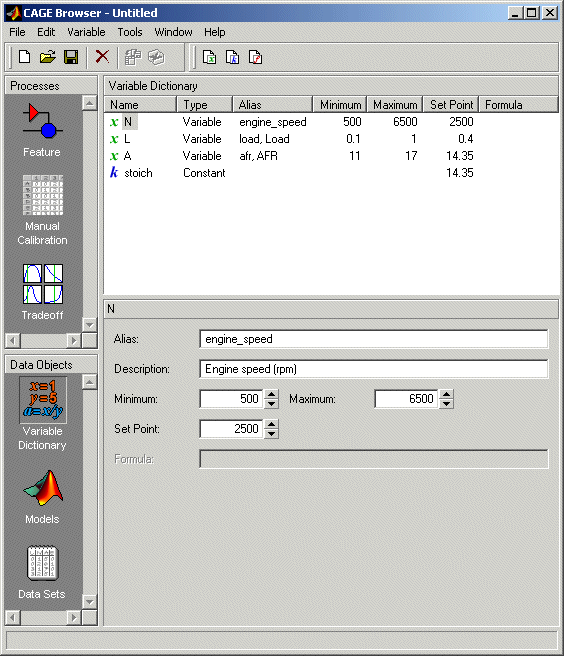Click the Alias column header

point(272,105)
